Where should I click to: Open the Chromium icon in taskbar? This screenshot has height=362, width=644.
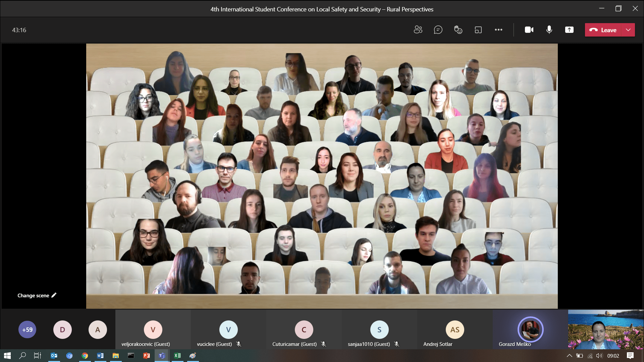coord(69,356)
